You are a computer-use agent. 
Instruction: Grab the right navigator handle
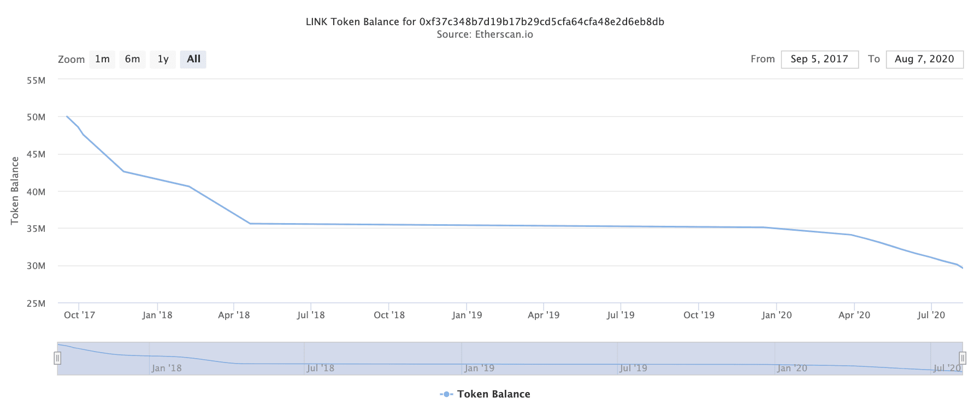coord(963,358)
